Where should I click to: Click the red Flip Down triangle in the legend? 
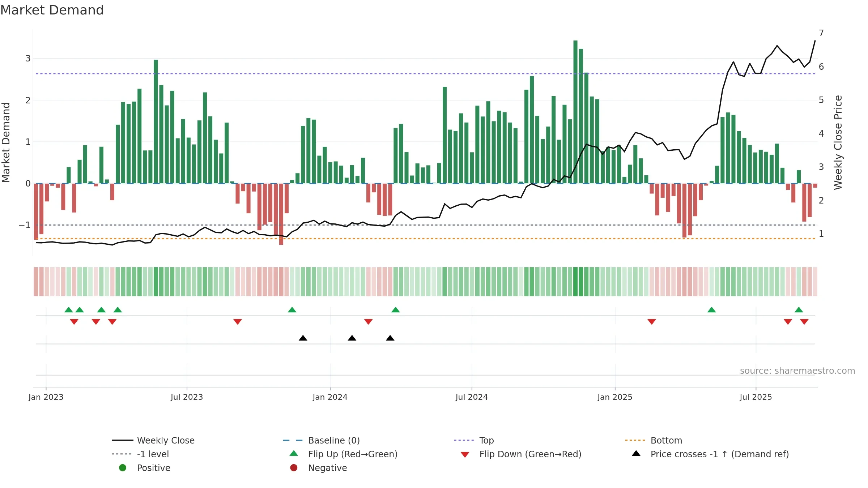(x=465, y=455)
